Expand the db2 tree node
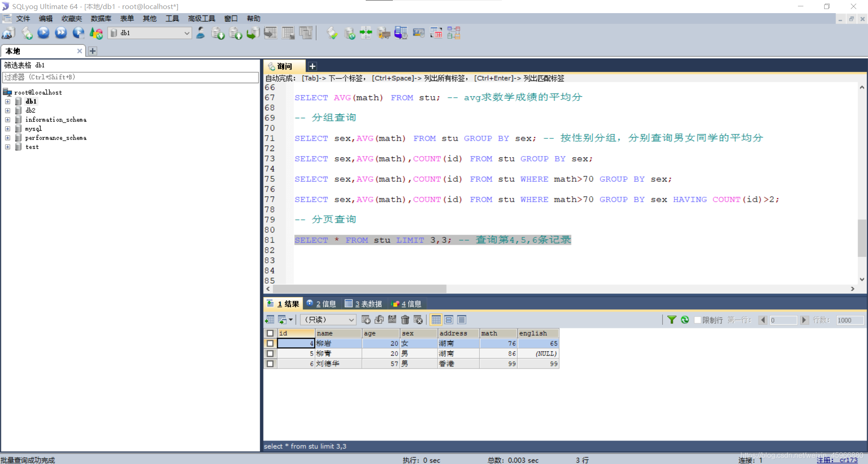The image size is (868, 464). [x=8, y=110]
